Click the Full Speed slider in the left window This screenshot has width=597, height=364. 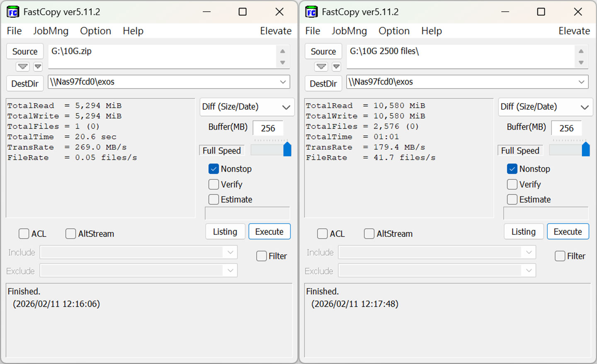[x=287, y=149]
